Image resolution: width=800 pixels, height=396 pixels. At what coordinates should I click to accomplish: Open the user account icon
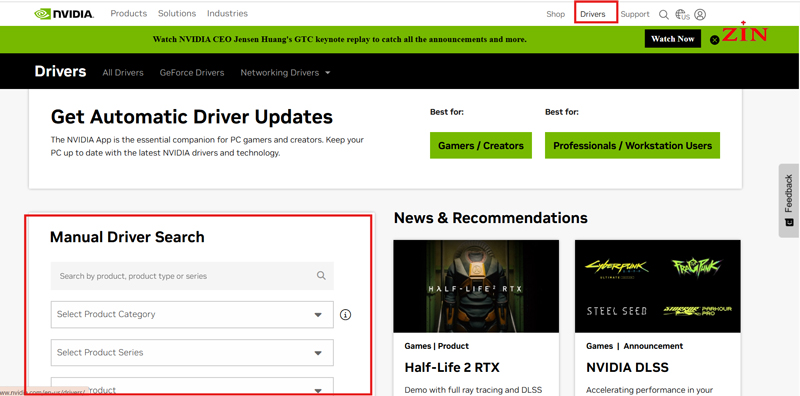pos(700,14)
